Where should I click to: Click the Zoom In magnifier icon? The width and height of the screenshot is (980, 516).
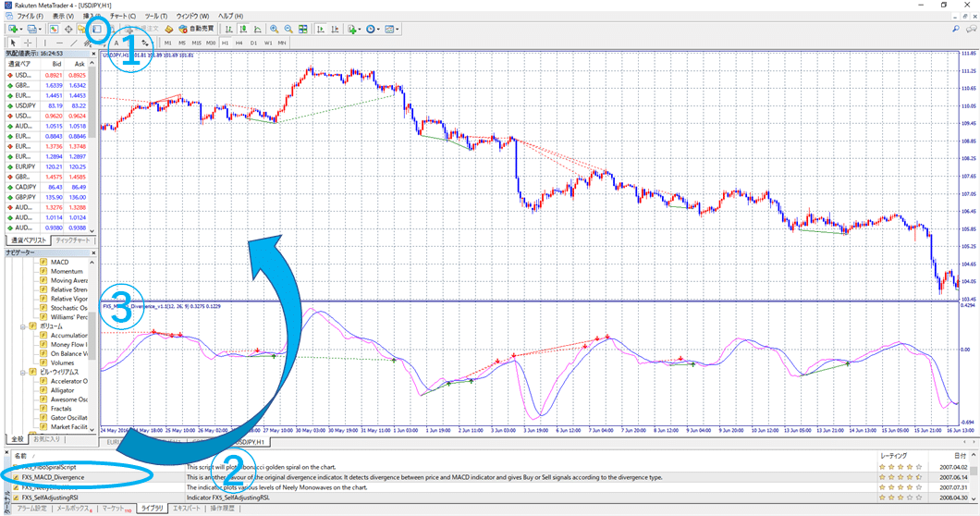pyautogui.click(x=275, y=29)
